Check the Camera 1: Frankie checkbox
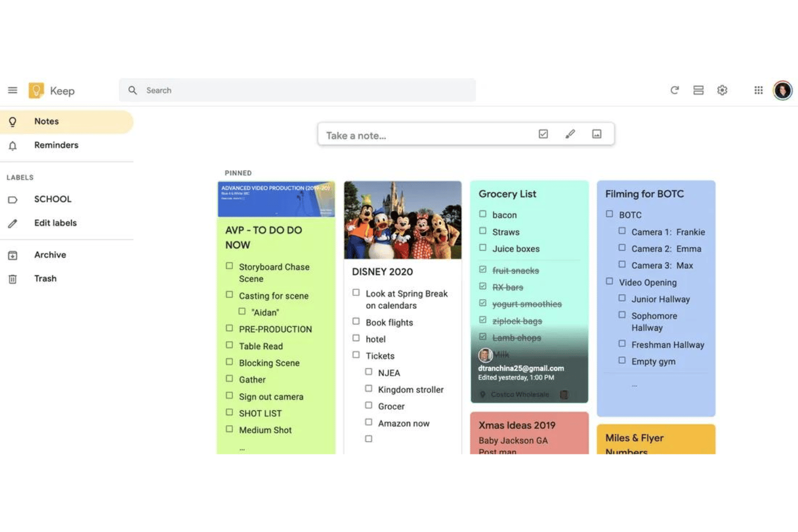 tap(622, 231)
